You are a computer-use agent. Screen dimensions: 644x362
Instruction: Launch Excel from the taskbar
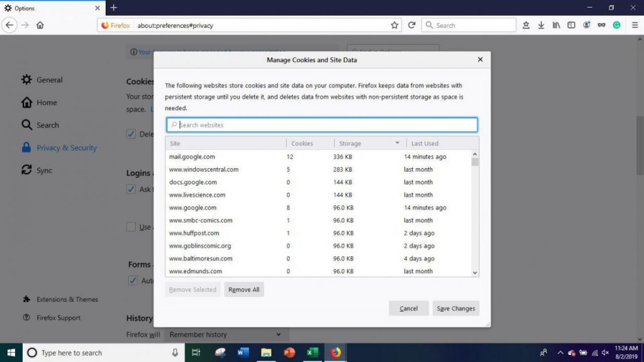point(312,353)
